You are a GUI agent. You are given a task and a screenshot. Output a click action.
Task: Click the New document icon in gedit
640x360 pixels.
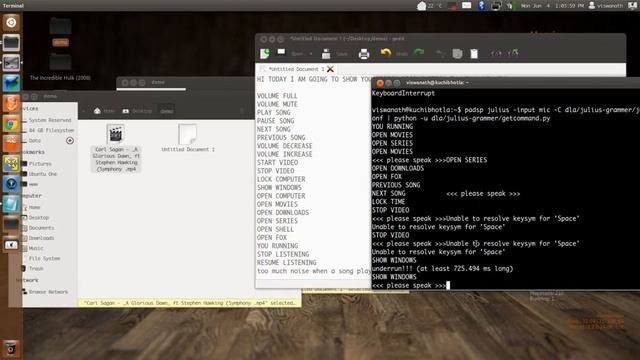[x=265, y=53]
